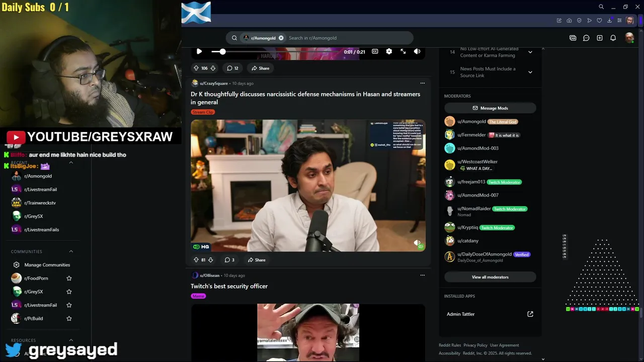This screenshot has height=362, width=644.
Task: Open browser edit/notes icon in address bar
Action: click(x=559, y=21)
